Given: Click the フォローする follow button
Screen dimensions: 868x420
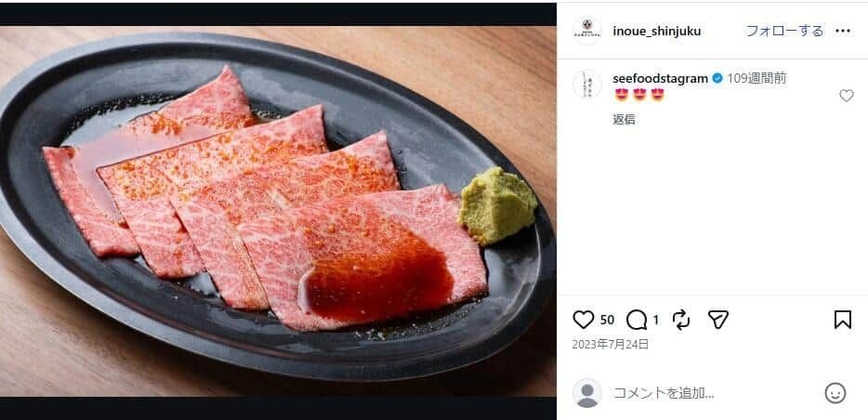Looking at the screenshot, I should [x=784, y=31].
